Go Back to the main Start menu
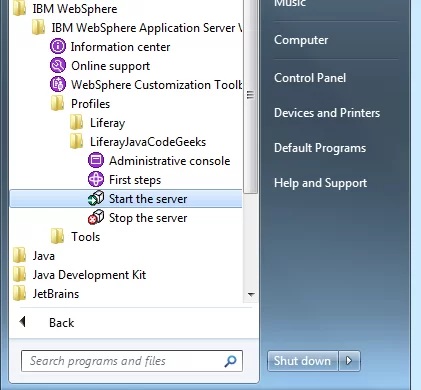The image size is (421, 390). pyautogui.click(x=61, y=322)
